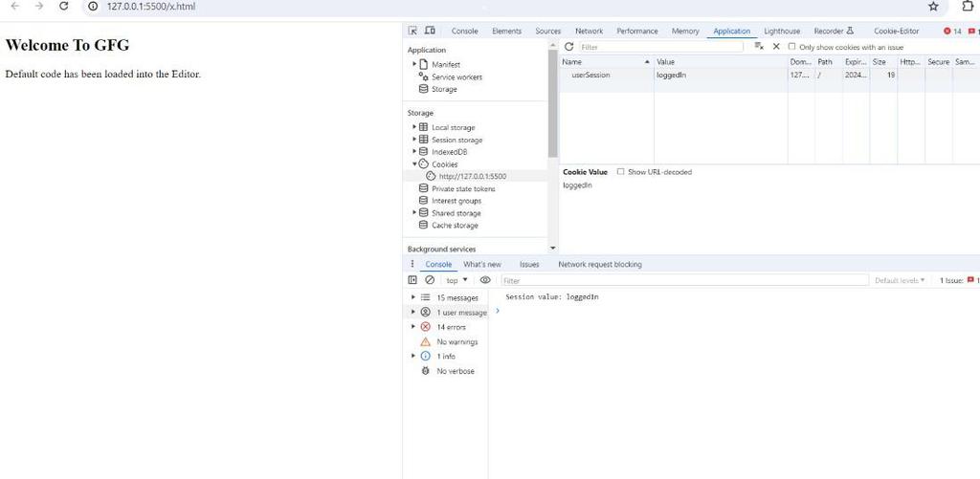980x479 pixels.
Task: Check the Show URL-decoded checkbox
Action: (620, 172)
